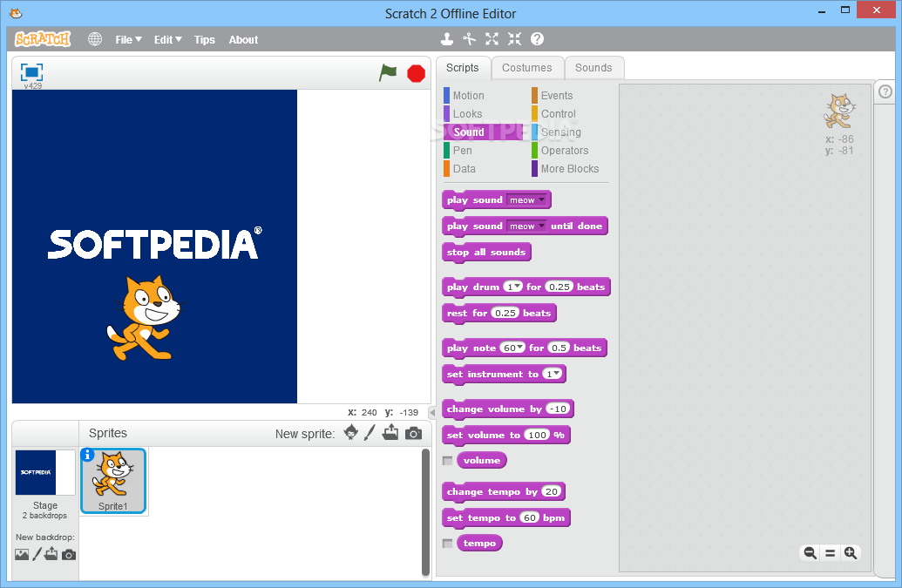Select the Sprite1 thumbnail
Screen dimensions: 902x588
[113, 481]
